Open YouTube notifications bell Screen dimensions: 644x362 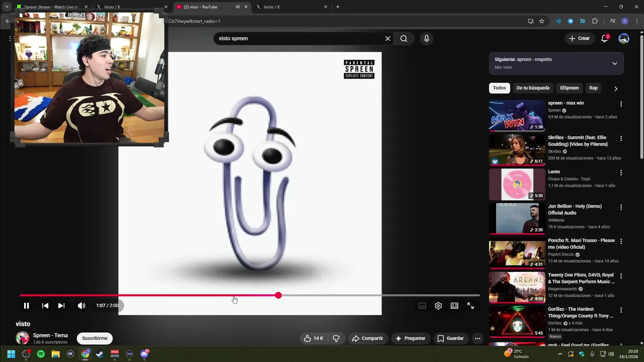pyautogui.click(x=605, y=39)
